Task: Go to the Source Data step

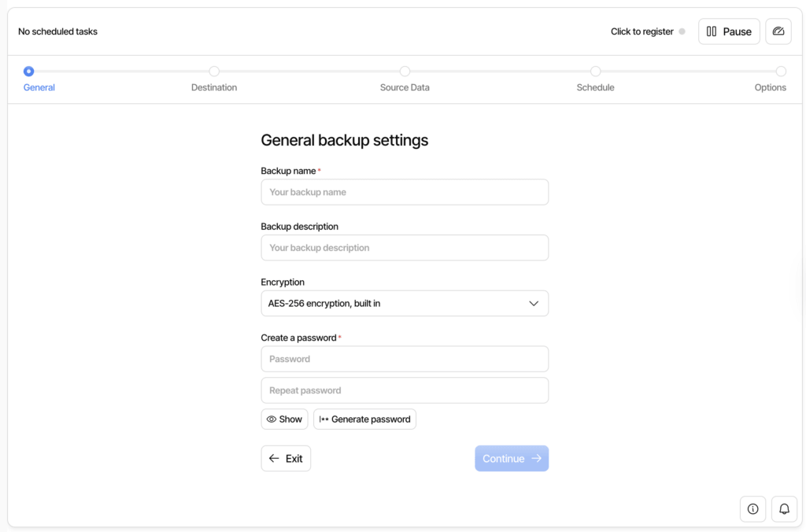Action: coord(405,79)
